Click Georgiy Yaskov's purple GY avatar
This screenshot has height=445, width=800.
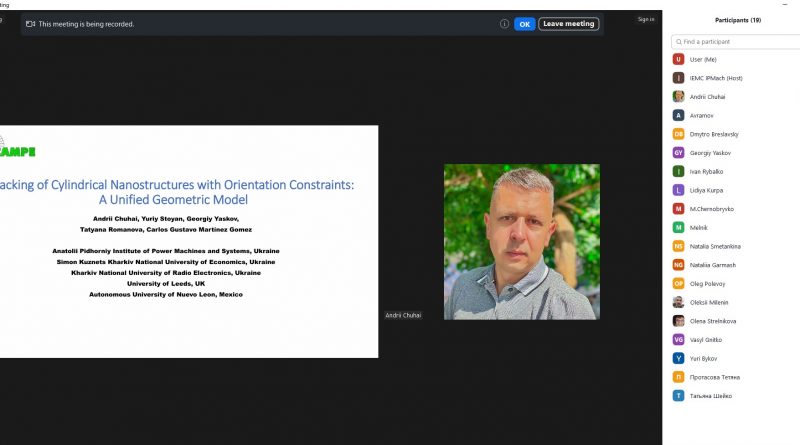[x=679, y=153]
